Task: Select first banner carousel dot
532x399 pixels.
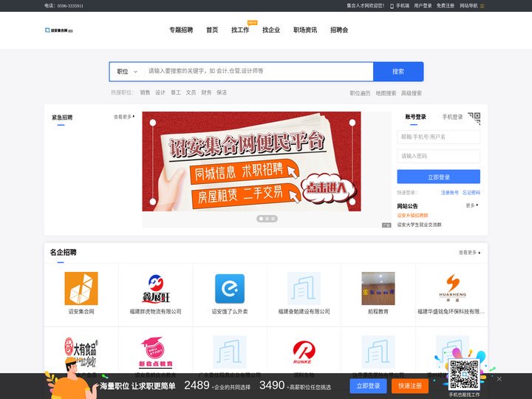Action: (x=261, y=219)
